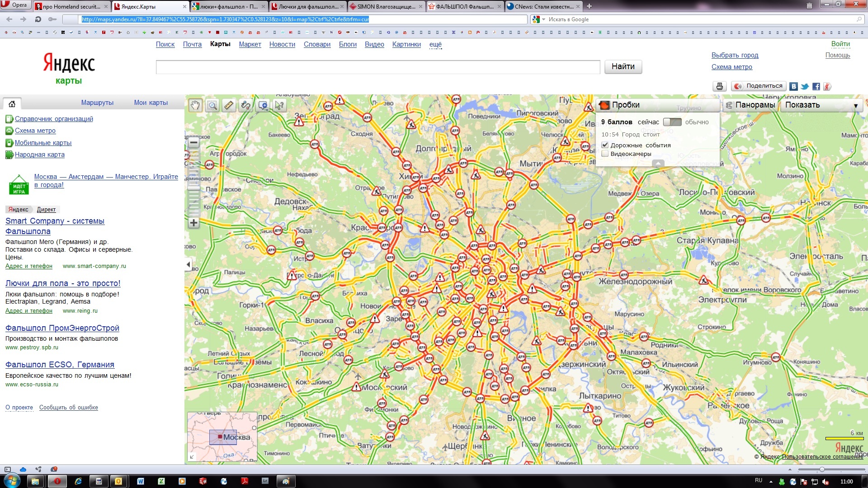Screen dimensions: 868x488
Task: Open Google search engine dropdown in Opera
Action: coord(538,19)
